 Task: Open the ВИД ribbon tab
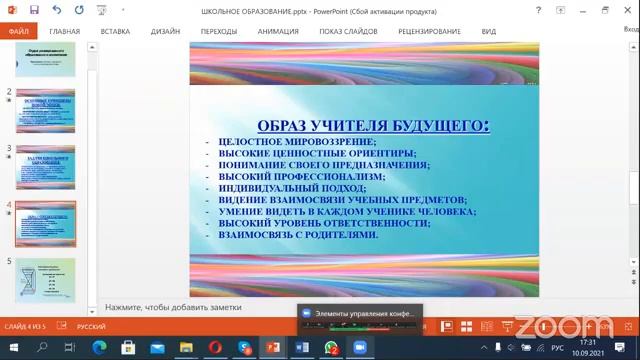[489, 31]
